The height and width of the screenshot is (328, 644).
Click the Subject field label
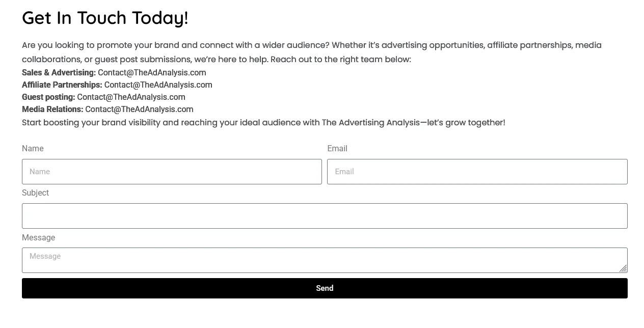coord(35,193)
